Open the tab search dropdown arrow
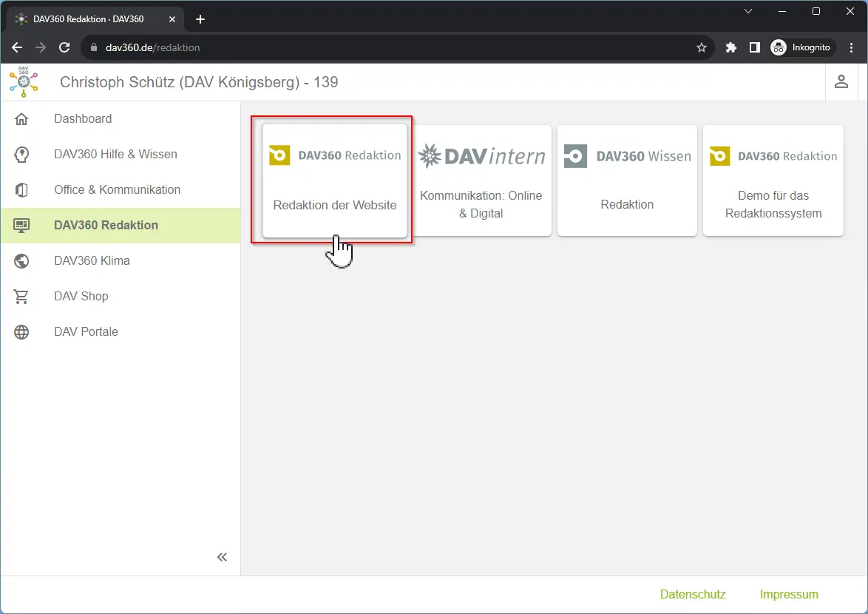Screen dimensions: 868x614 point(748,11)
